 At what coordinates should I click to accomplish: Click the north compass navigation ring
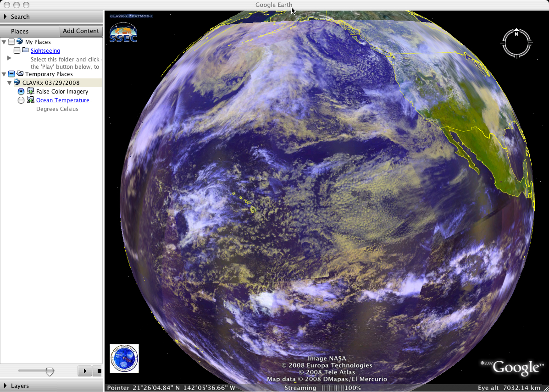[516, 44]
